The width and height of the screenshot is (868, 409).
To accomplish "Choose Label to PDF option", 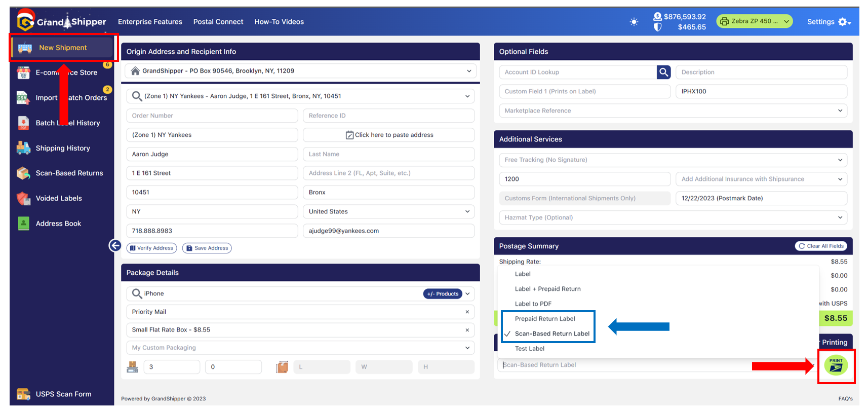I will click(533, 304).
